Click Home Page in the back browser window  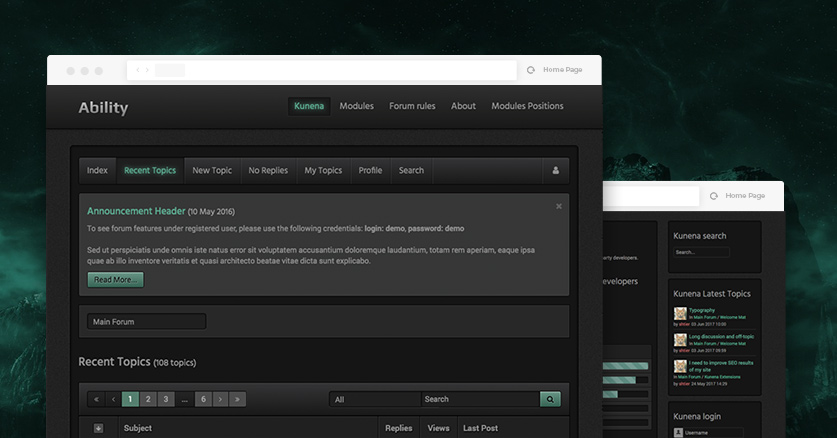pyautogui.click(x=745, y=196)
